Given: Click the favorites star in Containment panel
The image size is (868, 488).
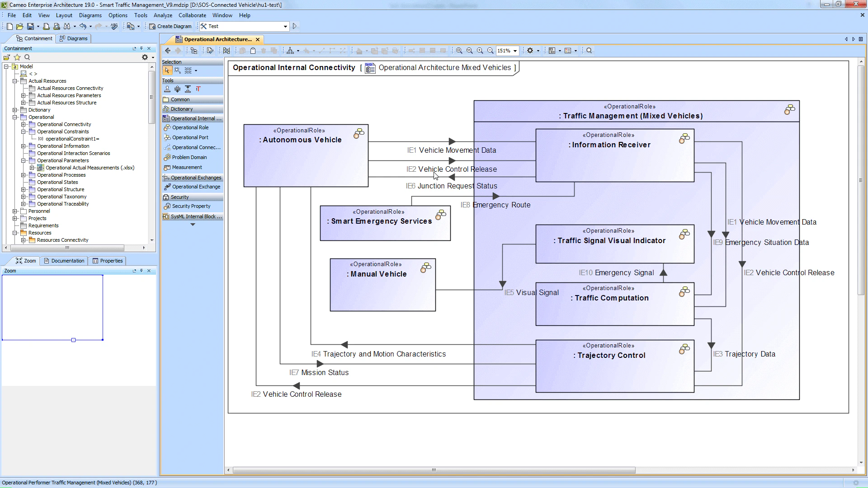Looking at the screenshot, I should point(17,57).
